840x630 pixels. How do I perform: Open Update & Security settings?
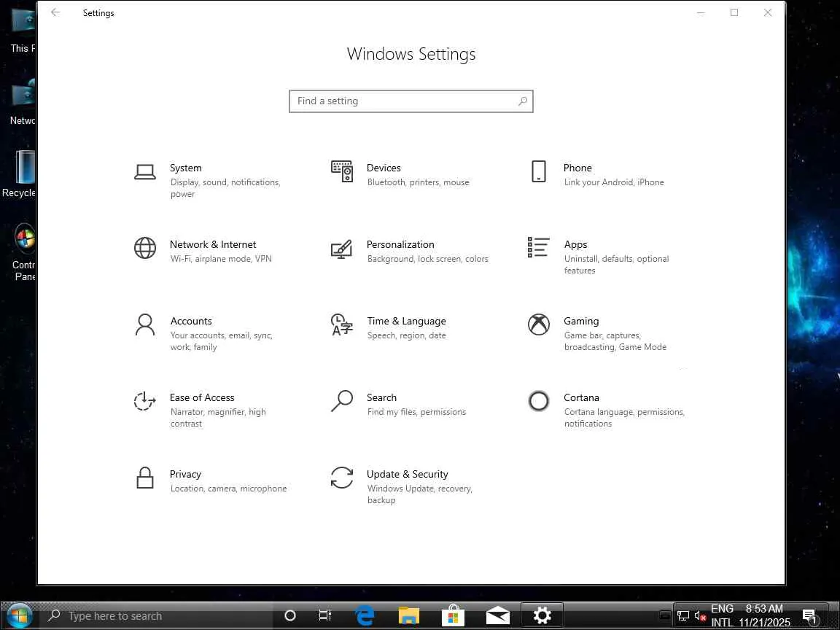click(x=407, y=474)
